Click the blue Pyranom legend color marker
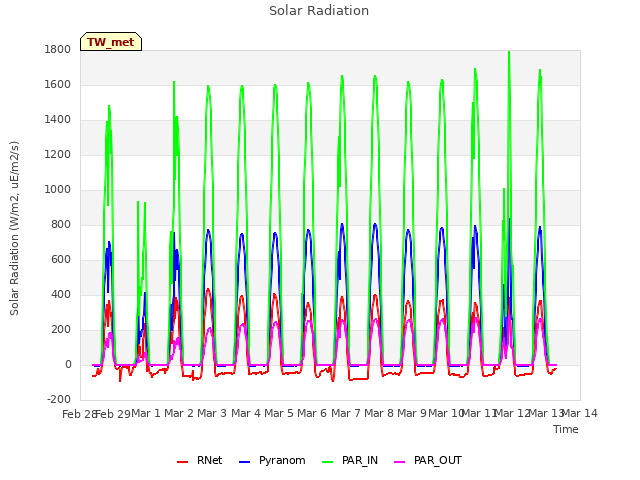This screenshot has width=640, height=480. tap(244, 462)
